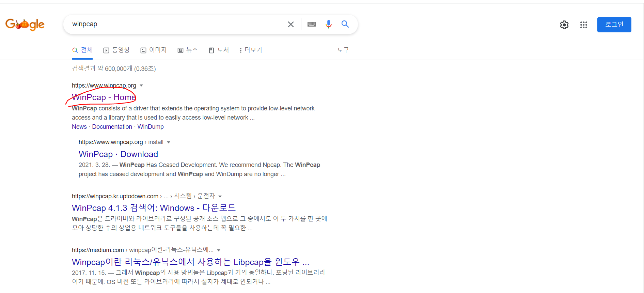The width and height of the screenshot is (644, 293).
Task: Clear the search box with the X icon
Action: [291, 24]
